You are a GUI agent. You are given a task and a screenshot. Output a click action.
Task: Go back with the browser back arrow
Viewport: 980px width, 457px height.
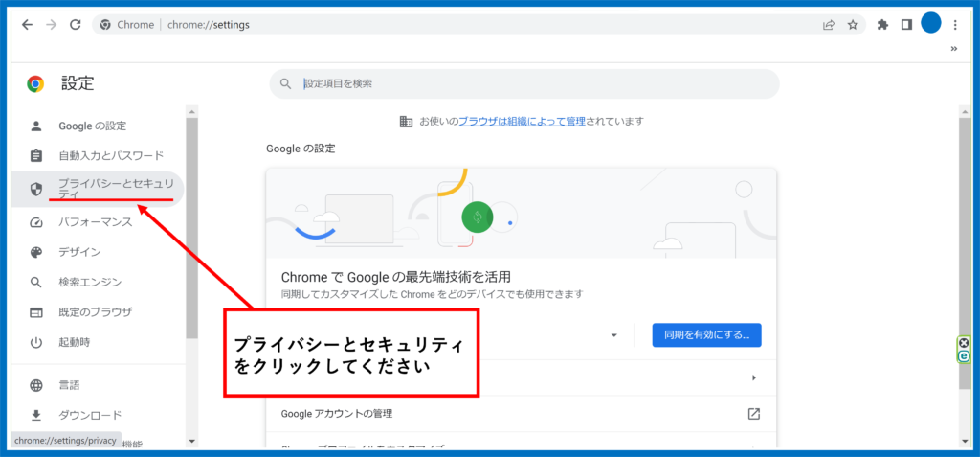pyautogui.click(x=26, y=25)
